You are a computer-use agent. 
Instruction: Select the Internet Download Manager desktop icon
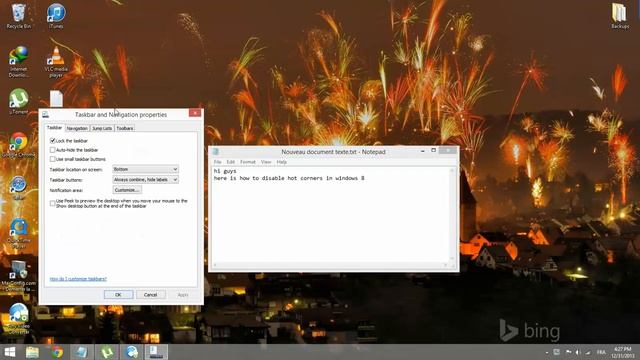[18, 62]
